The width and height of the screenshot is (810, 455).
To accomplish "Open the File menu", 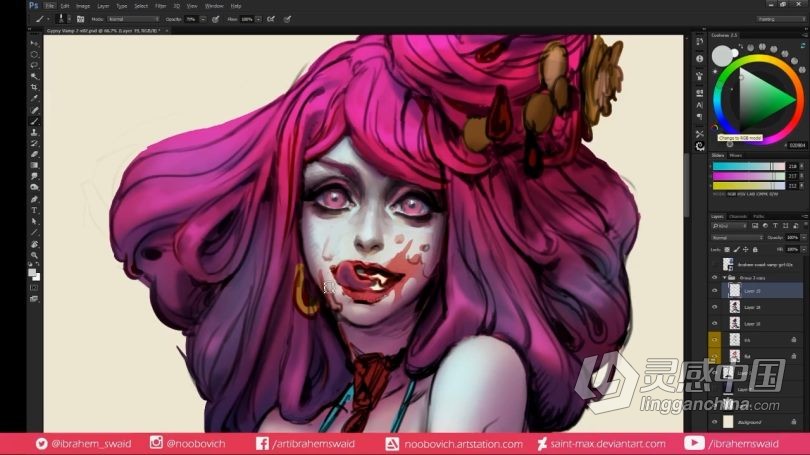I will (50, 6).
